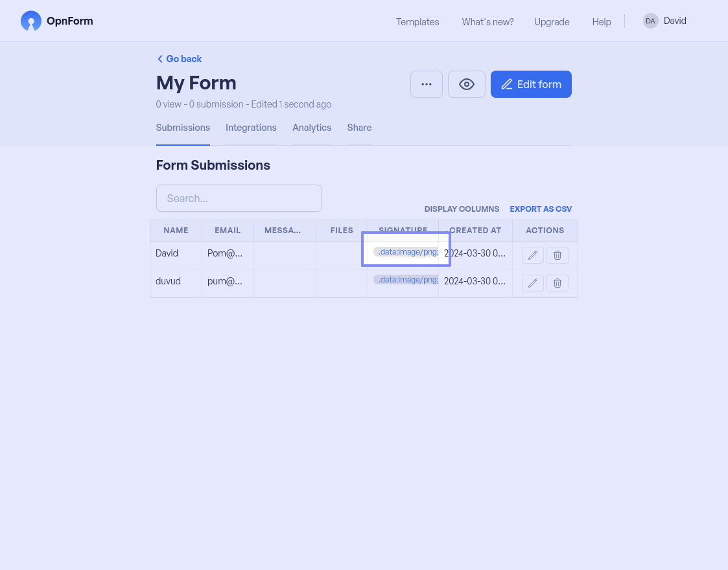Delete David's submission with trash icon
The width and height of the screenshot is (728, 570).
tap(558, 255)
